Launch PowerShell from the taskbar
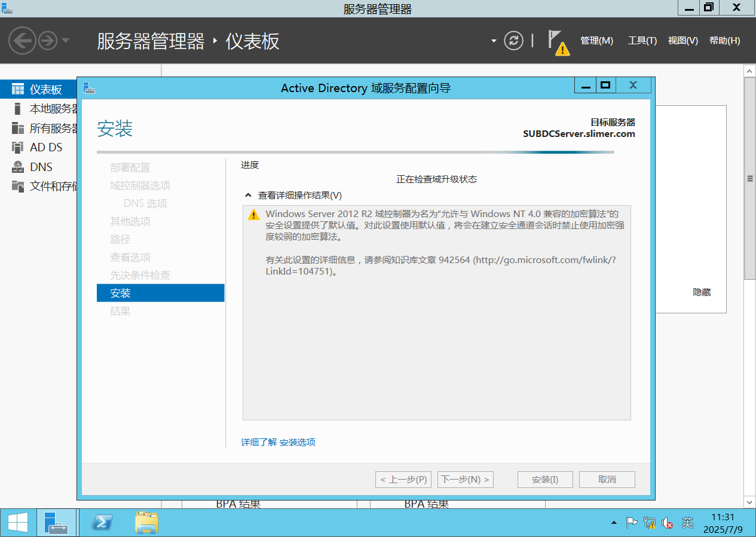Viewport: 756px width, 537px height. tap(102, 523)
